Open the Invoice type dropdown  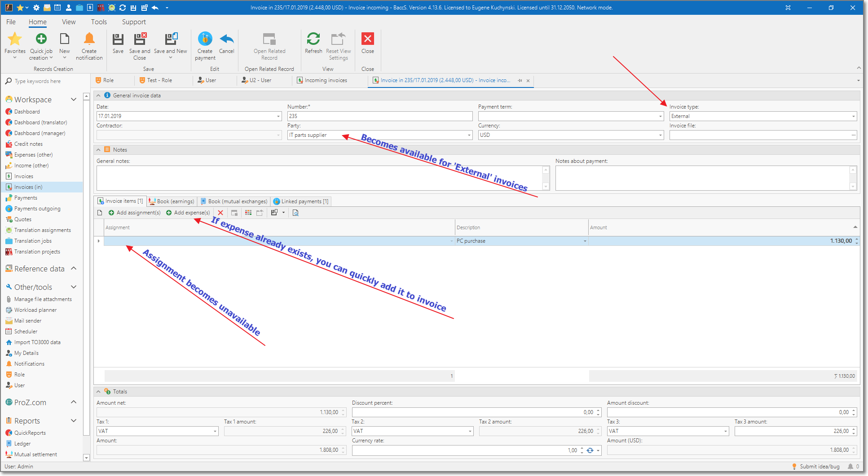(x=853, y=116)
